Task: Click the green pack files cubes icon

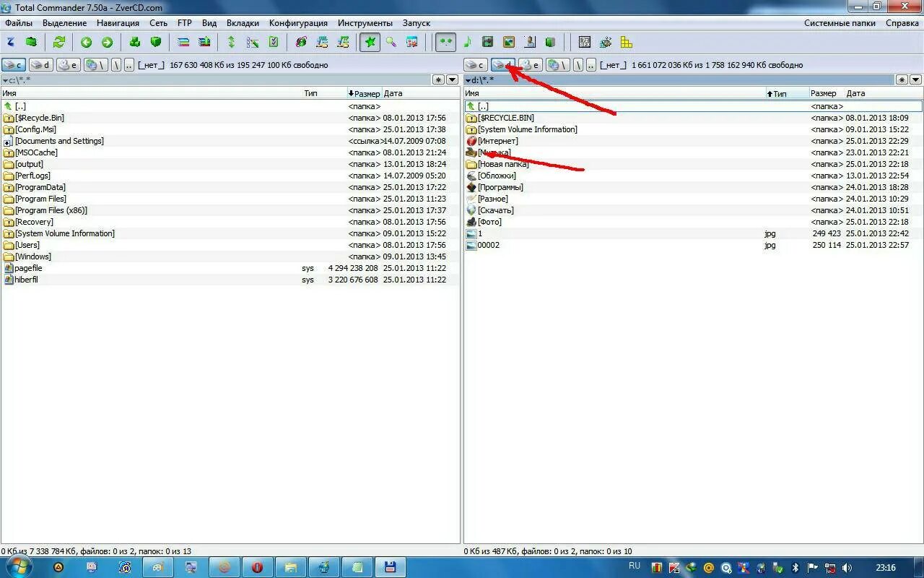Action: 134,42
